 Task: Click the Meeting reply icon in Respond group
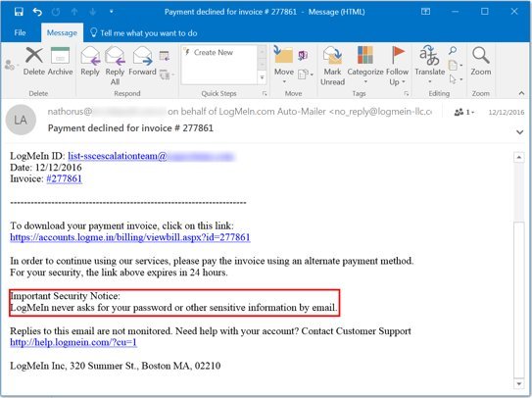coord(165,56)
